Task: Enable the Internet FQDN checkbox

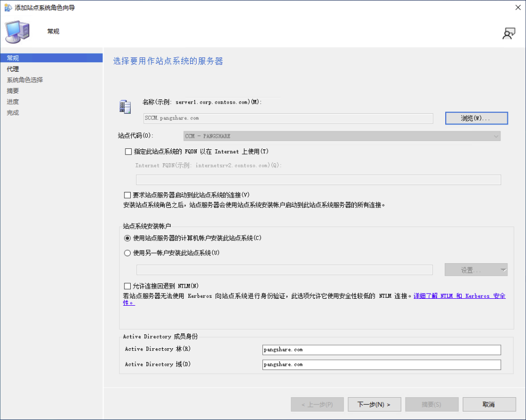Action: click(128, 152)
